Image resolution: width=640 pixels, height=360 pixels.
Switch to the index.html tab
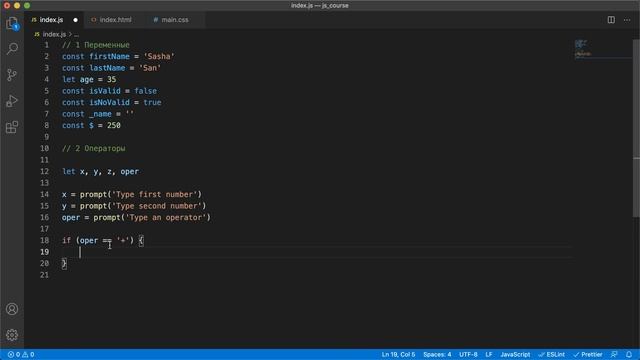116,20
